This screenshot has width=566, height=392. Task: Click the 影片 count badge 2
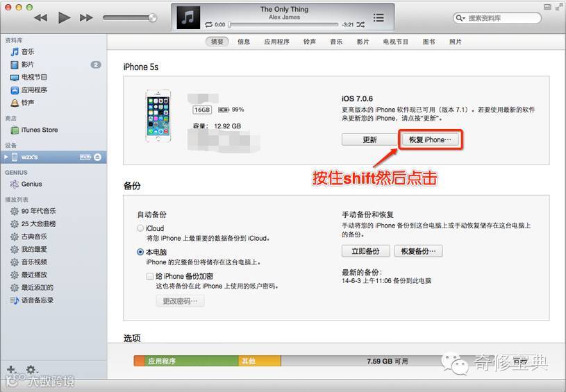click(x=96, y=65)
